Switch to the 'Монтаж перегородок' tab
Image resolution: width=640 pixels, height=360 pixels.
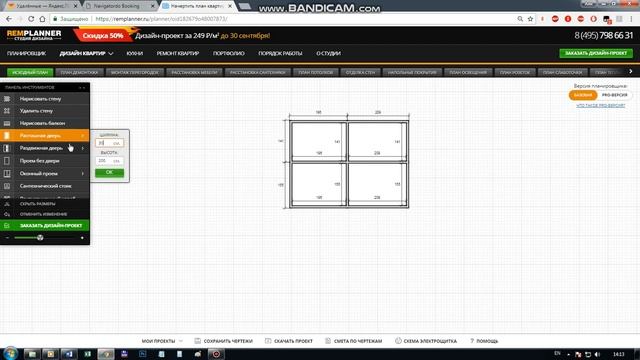click(x=135, y=72)
